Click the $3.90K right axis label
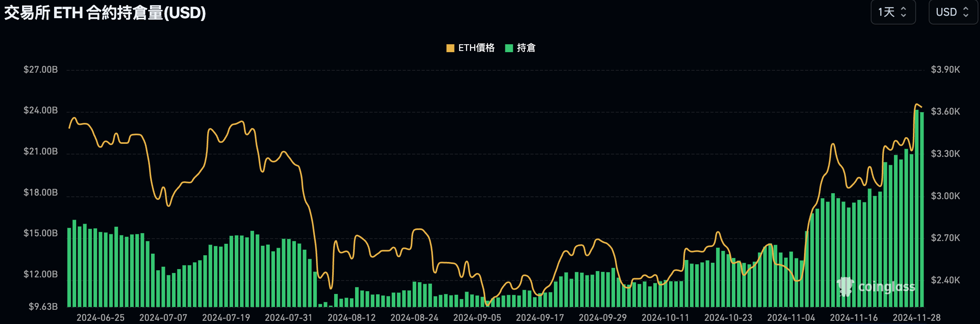The width and height of the screenshot is (980, 324). [945, 70]
